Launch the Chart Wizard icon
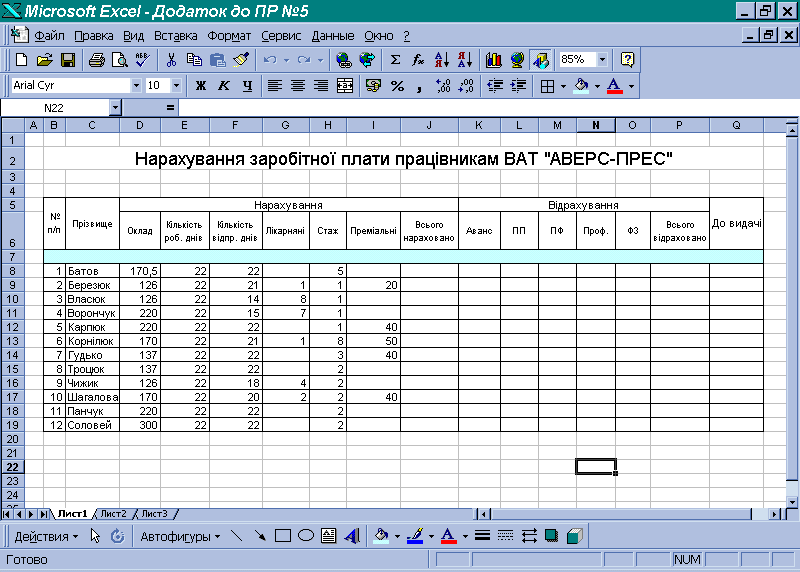Image resolution: width=800 pixels, height=572 pixels. [493, 60]
